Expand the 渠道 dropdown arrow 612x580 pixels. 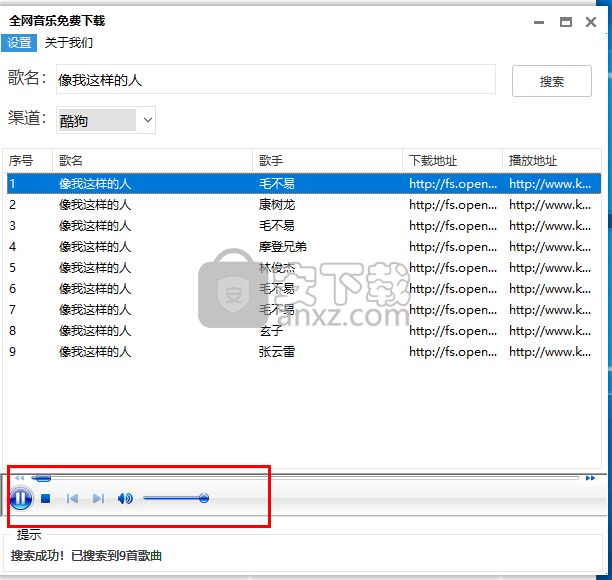click(148, 120)
